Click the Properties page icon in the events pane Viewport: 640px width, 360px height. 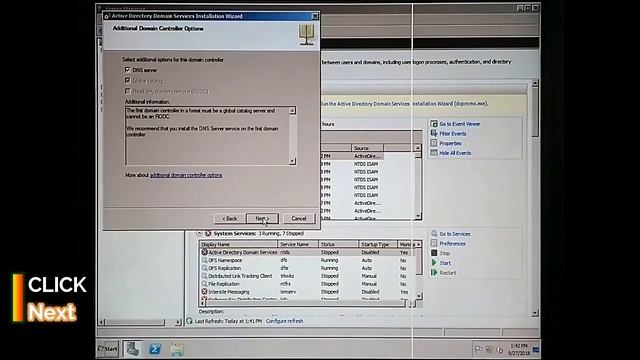point(434,143)
